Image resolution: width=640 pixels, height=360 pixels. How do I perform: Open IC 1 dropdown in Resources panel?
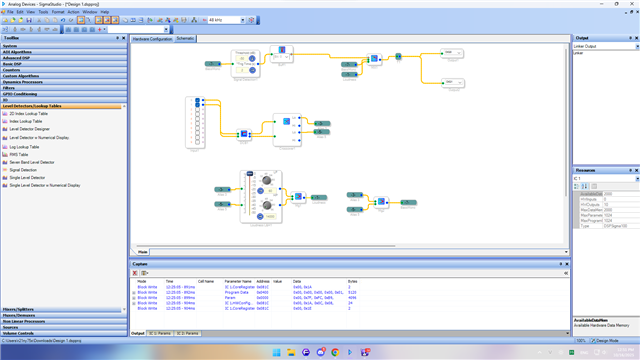[x=638, y=179]
